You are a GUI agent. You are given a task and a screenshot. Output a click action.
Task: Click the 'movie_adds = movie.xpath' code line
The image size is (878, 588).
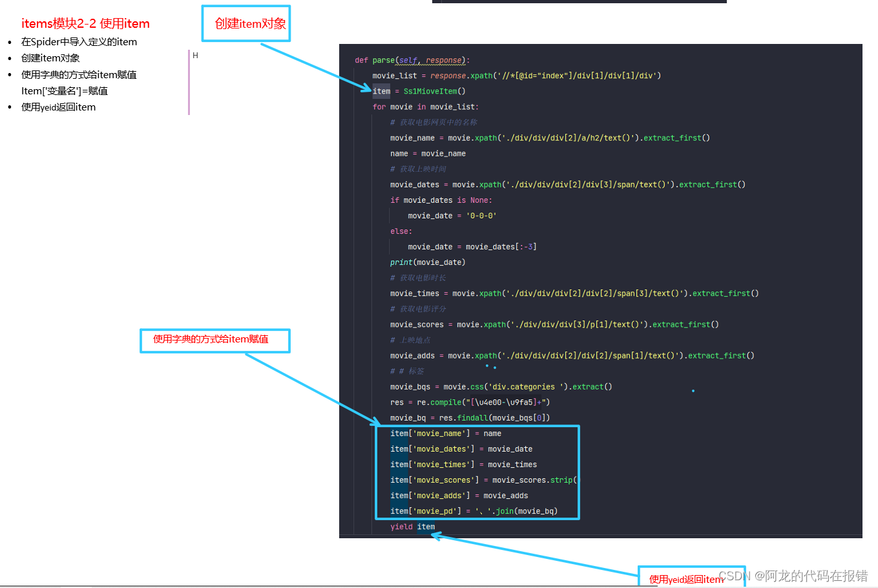click(x=572, y=355)
